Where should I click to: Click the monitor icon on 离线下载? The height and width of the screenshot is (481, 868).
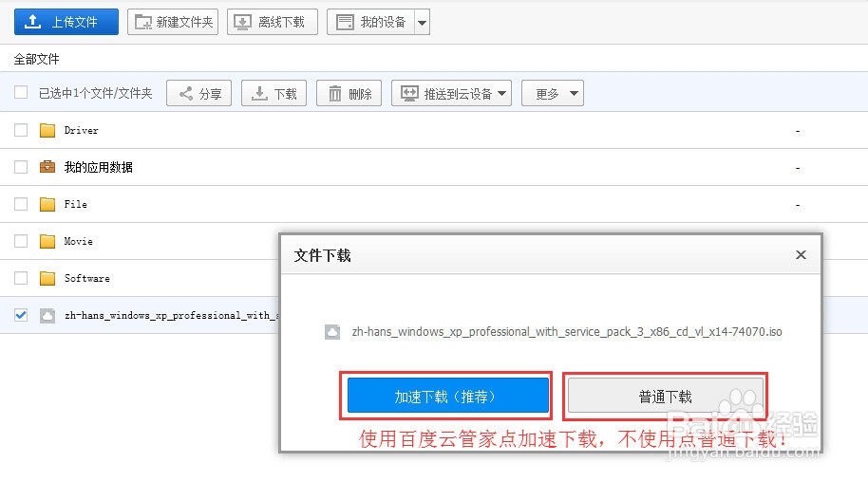(242, 22)
